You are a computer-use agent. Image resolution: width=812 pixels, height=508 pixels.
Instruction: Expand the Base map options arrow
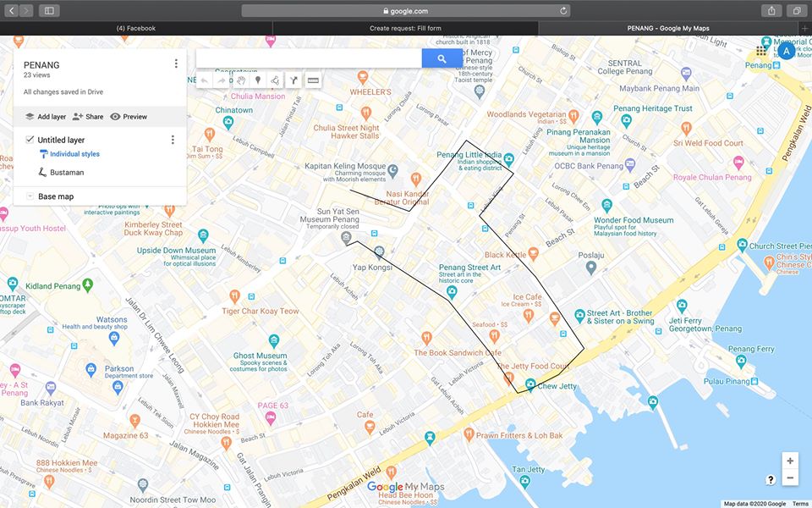click(x=30, y=196)
